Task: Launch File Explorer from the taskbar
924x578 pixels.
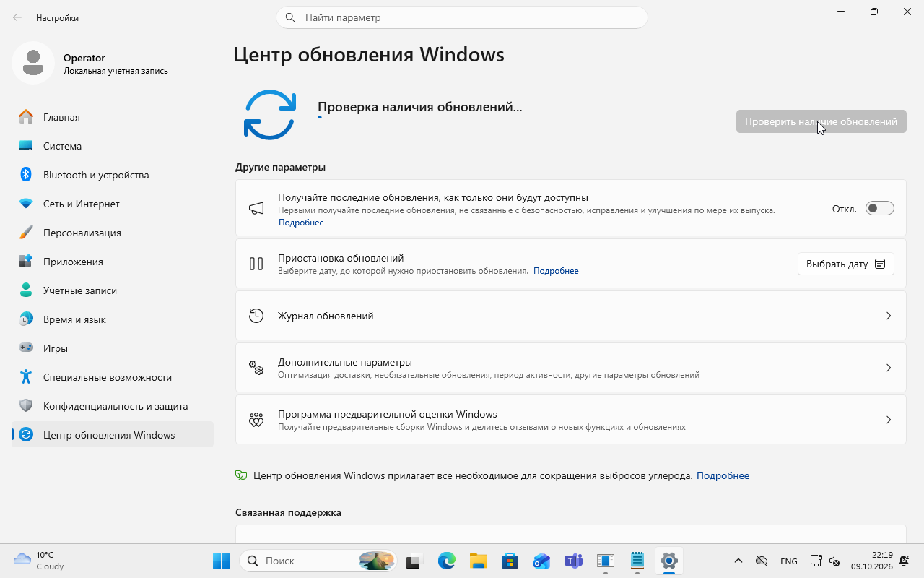Action: [x=479, y=561]
